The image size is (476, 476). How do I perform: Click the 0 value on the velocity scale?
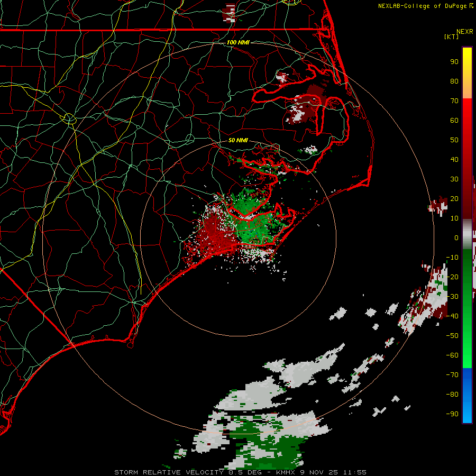click(456, 238)
